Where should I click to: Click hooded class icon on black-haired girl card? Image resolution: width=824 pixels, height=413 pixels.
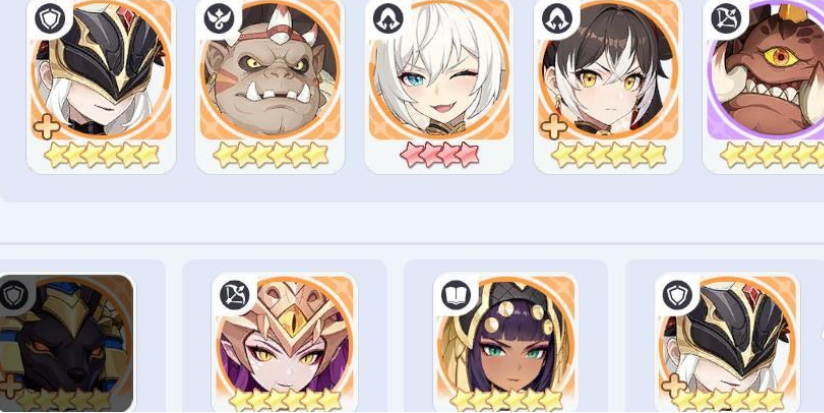pos(558,19)
